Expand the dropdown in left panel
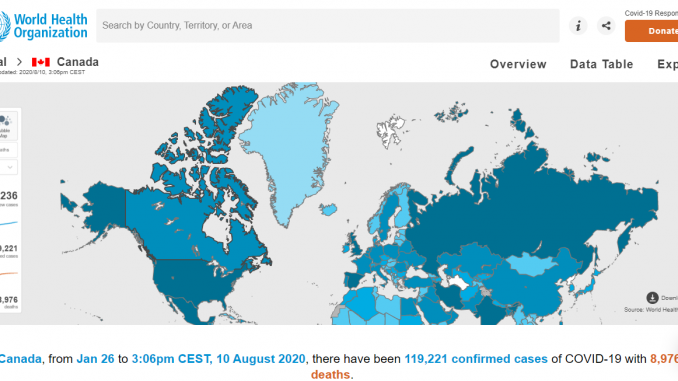Viewport: 678px width, 381px height. (9, 167)
